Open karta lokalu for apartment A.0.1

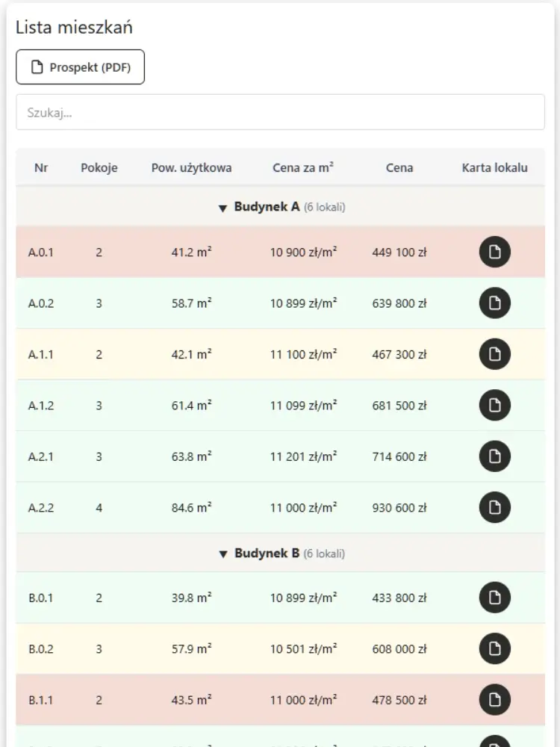tap(495, 252)
